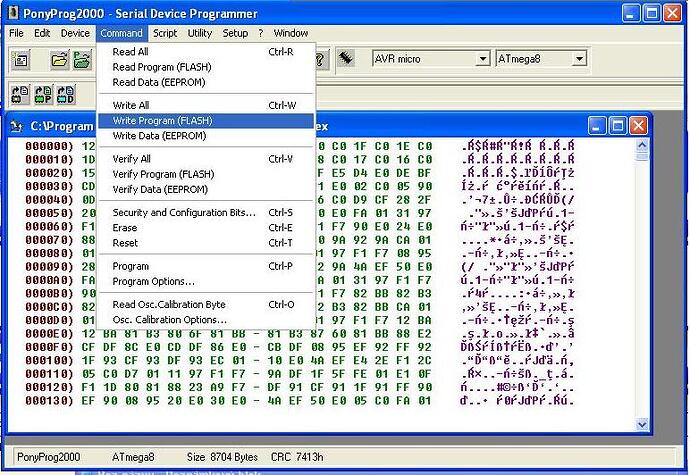Click PonyProg2000 in the status bar
Viewport: 690px width, 475px height.
pos(48,457)
